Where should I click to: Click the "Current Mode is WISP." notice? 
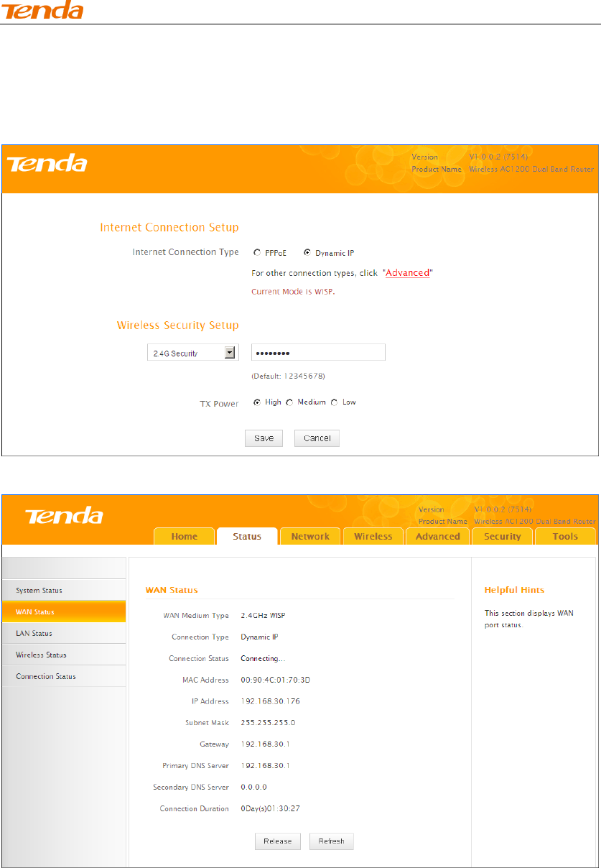pos(293,292)
